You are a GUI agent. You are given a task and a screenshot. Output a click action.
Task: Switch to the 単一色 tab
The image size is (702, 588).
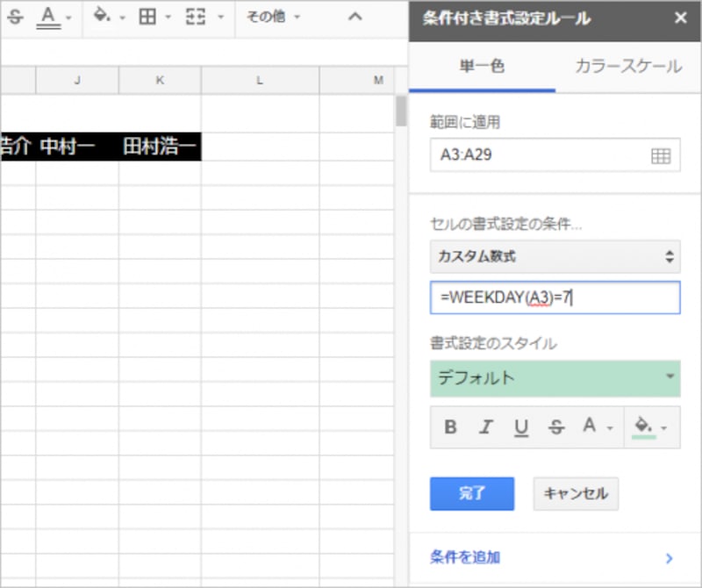click(x=482, y=67)
